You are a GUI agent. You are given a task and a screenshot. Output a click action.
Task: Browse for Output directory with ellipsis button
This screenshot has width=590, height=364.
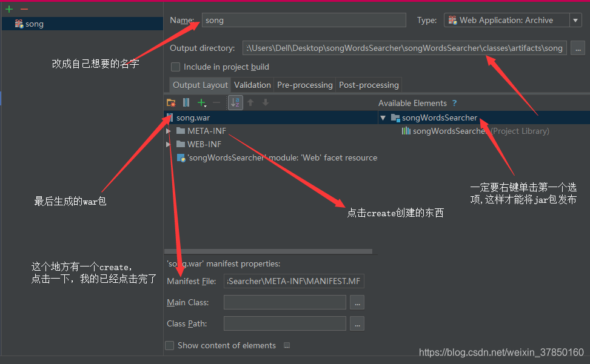coord(578,48)
